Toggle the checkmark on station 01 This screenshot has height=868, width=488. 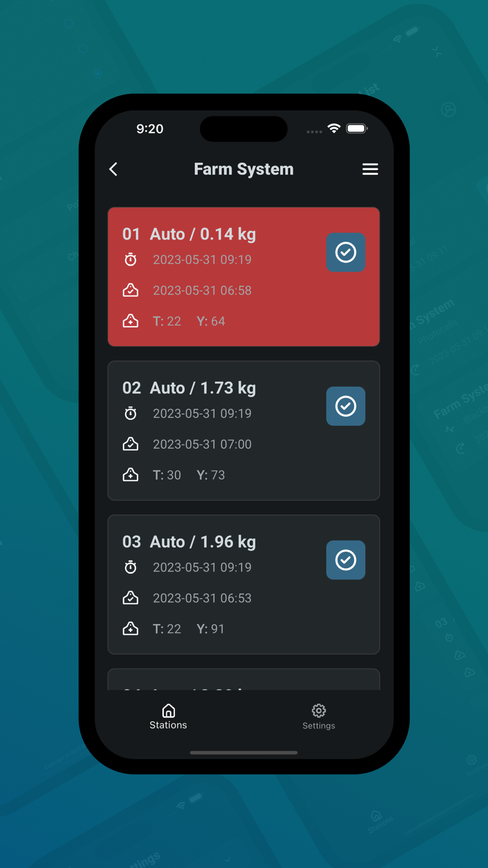pyautogui.click(x=346, y=252)
